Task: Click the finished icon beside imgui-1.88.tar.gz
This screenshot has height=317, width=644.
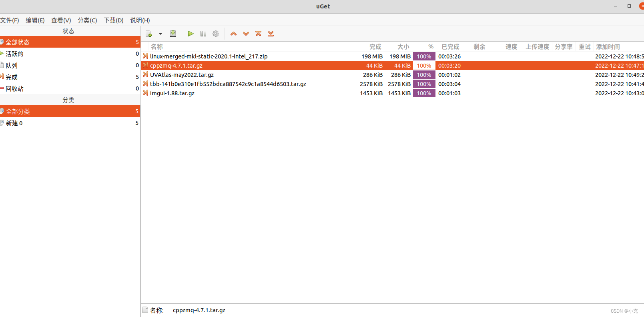Action: pos(146,93)
